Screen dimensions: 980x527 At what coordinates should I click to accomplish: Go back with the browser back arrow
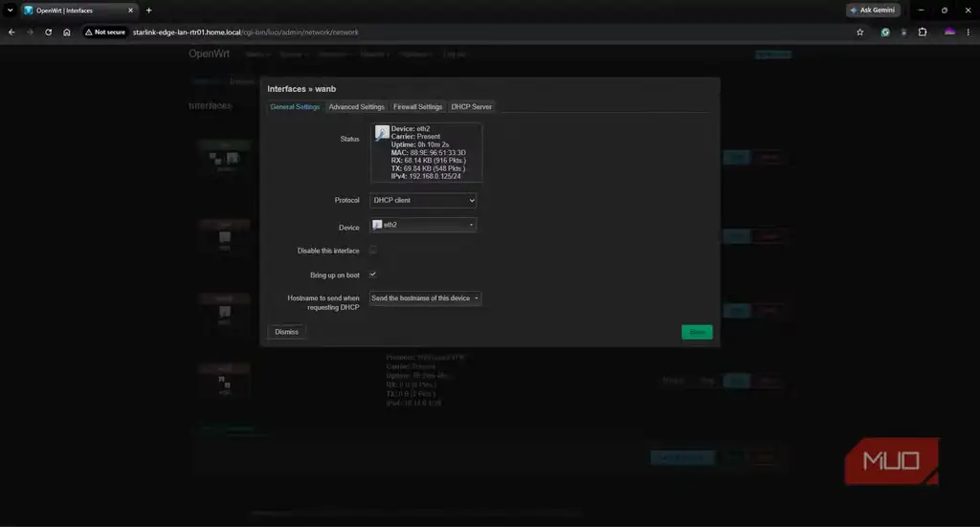(x=11, y=32)
